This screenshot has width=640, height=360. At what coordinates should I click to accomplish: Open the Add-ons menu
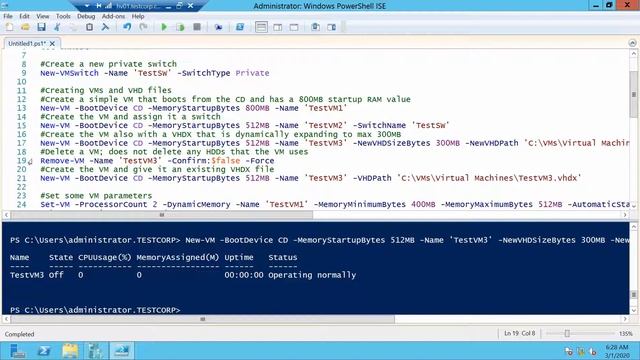113,16
